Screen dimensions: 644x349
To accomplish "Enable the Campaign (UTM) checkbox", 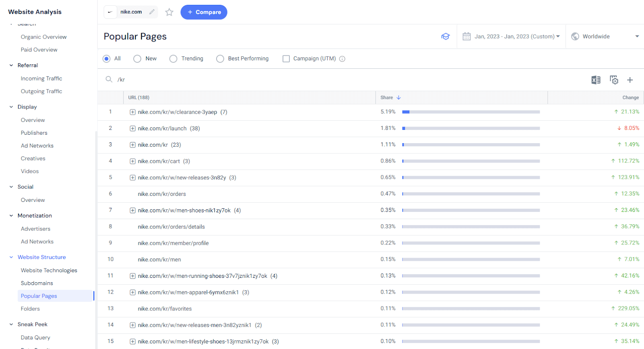I will click(286, 59).
